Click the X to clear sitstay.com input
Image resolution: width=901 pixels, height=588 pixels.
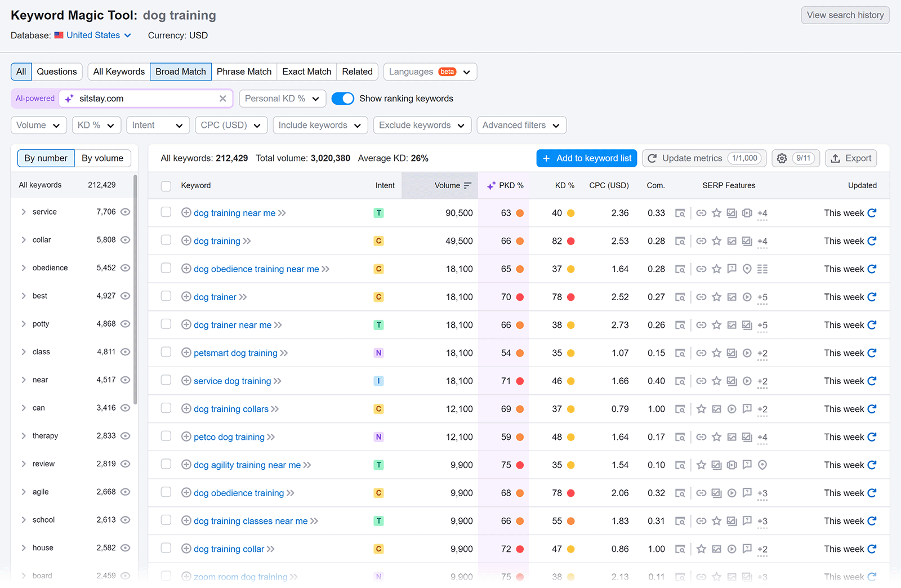(223, 98)
